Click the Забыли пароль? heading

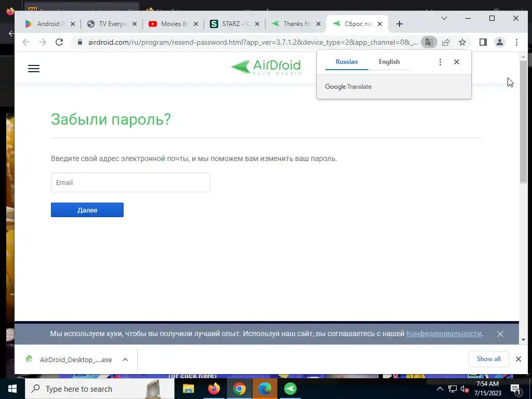point(111,119)
